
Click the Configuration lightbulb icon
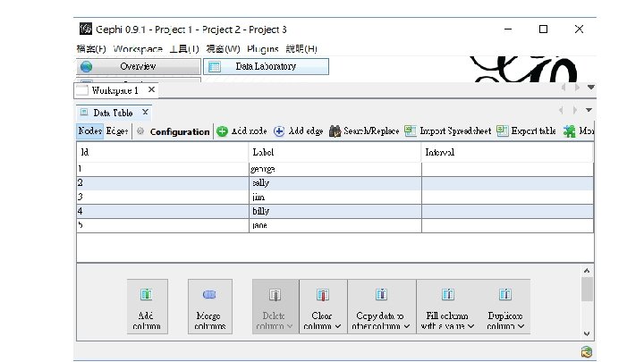(140, 130)
